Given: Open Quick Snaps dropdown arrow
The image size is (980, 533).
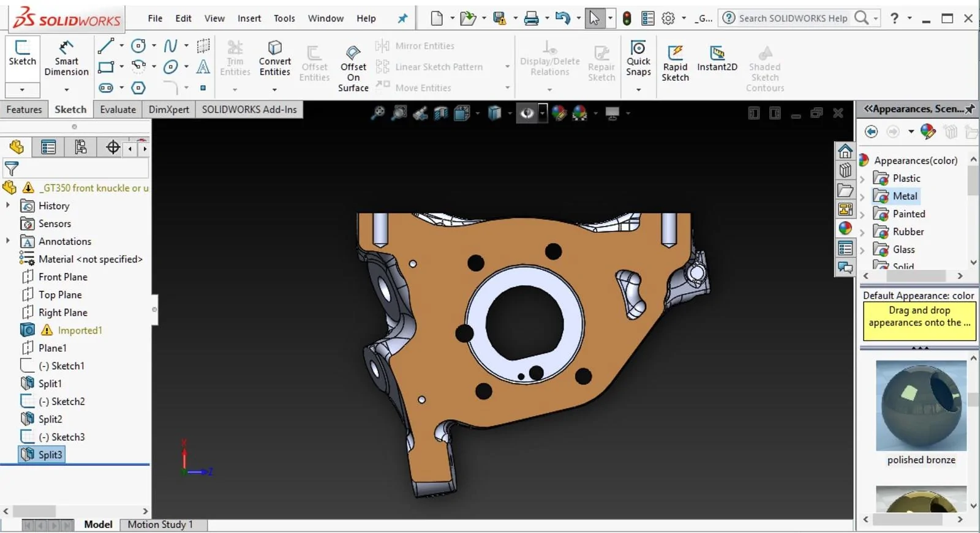Looking at the screenshot, I should point(638,90).
